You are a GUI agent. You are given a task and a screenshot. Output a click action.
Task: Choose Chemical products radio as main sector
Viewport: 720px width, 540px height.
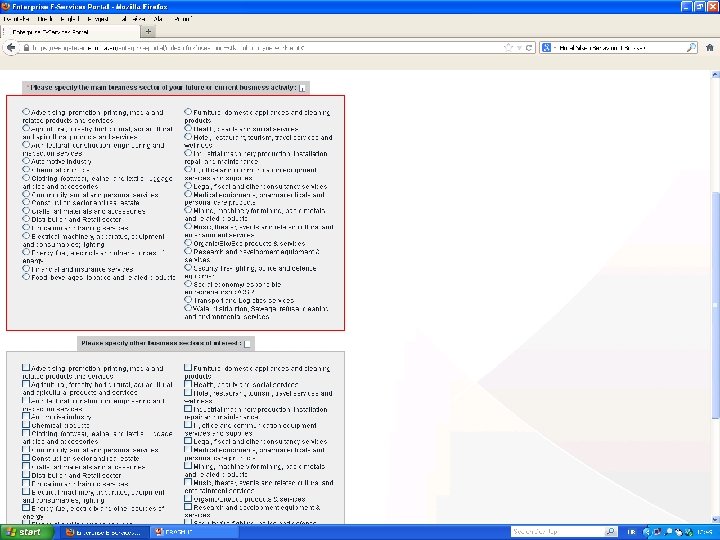coord(26,169)
